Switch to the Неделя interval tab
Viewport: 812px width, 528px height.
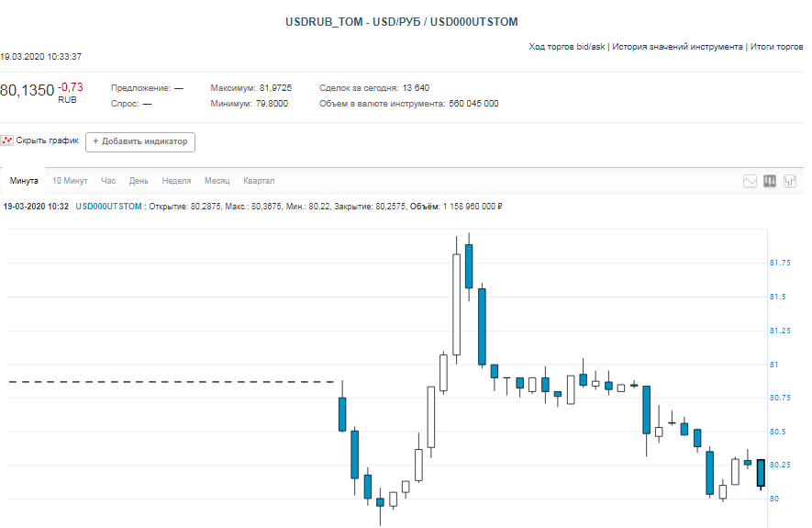click(176, 181)
